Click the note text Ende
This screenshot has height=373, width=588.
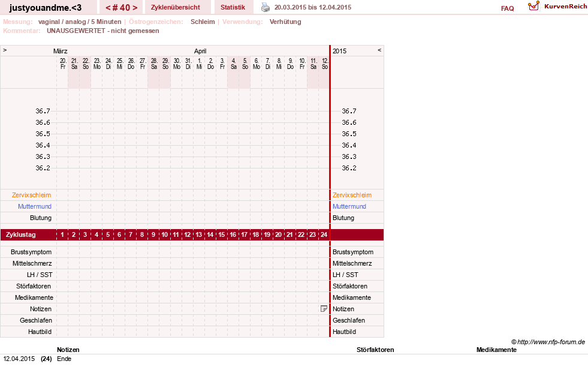pyautogui.click(x=64, y=359)
